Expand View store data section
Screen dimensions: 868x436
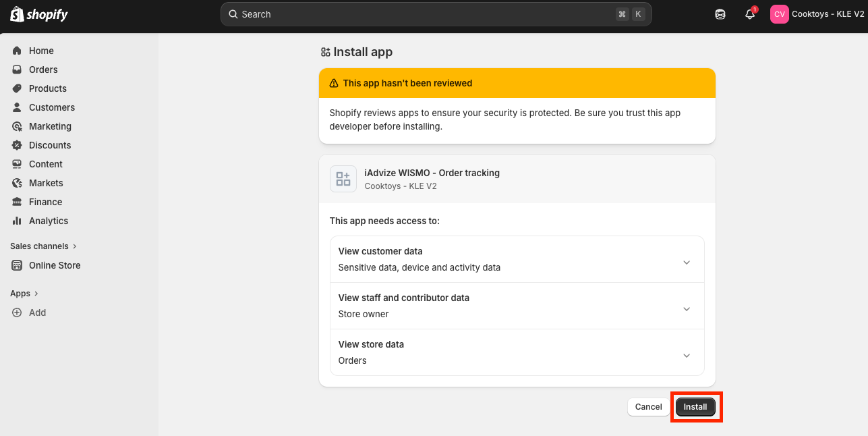(687, 356)
